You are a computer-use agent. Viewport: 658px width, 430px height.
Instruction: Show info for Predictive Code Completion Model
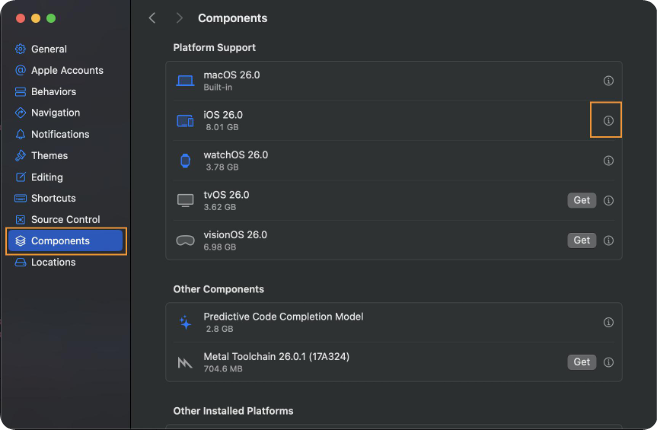(x=608, y=322)
